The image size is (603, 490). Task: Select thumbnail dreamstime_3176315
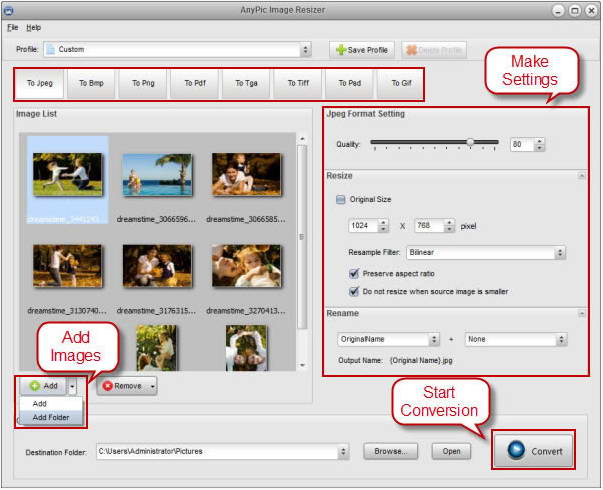157,266
